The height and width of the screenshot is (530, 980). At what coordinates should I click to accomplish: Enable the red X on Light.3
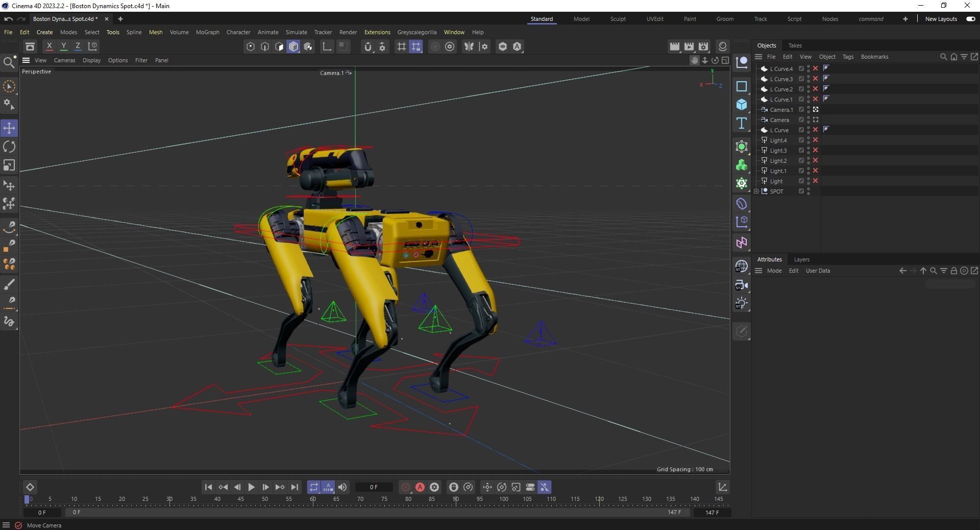tap(816, 150)
